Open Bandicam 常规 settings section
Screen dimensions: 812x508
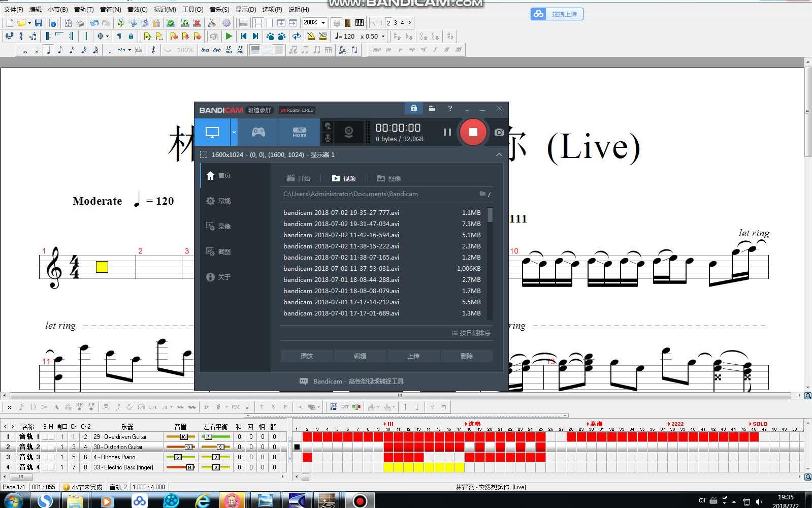[x=218, y=201]
